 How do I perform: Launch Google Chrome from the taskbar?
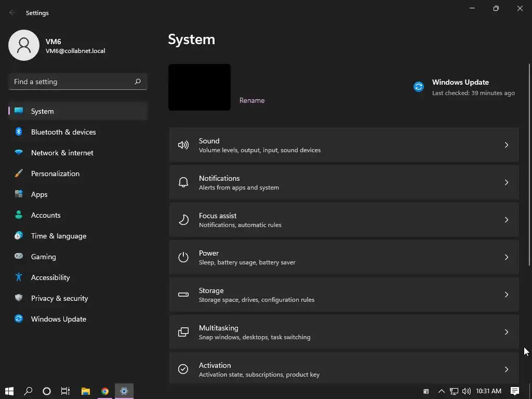coord(105,391)
